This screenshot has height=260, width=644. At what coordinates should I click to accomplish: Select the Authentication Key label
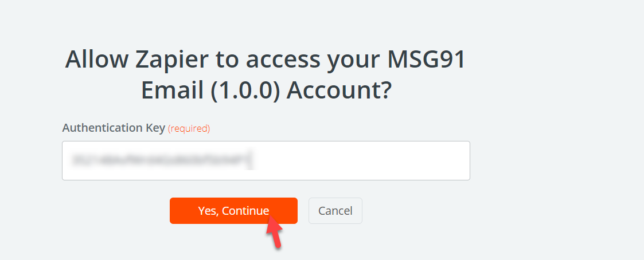click(x=114, y=128)
